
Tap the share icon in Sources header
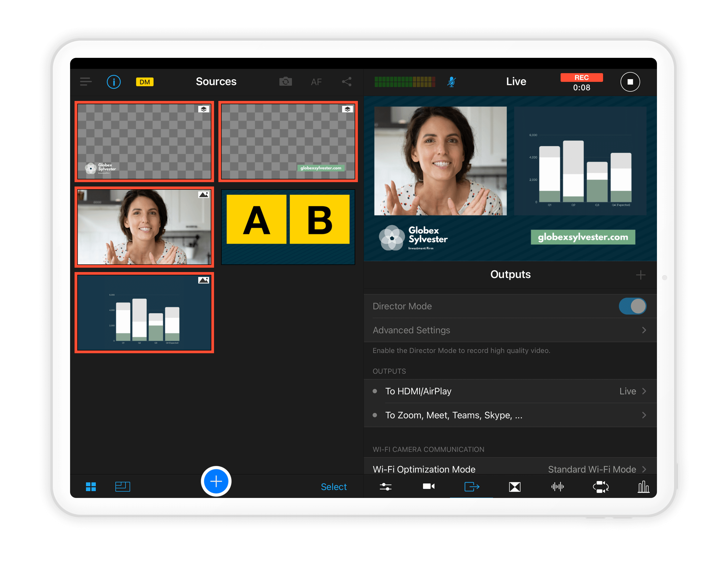pyautogui.click(x=347, y=82)
